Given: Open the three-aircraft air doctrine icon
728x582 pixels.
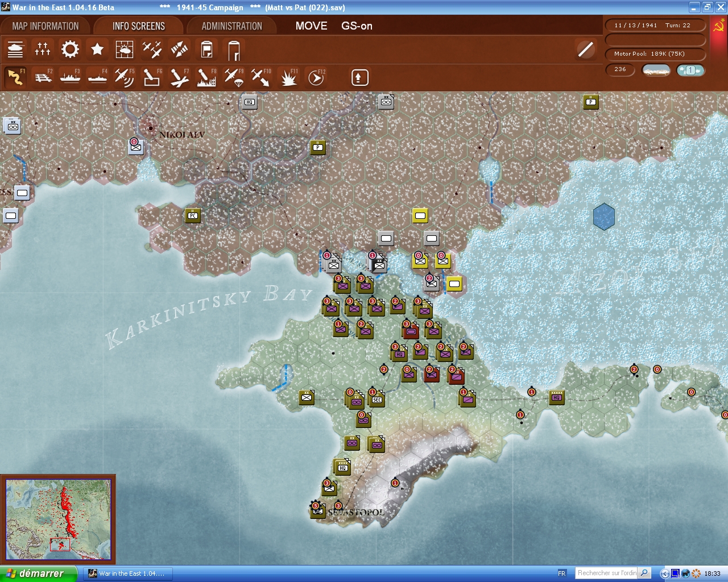Looking at the screenshot, I should click(x=152, y=49).
